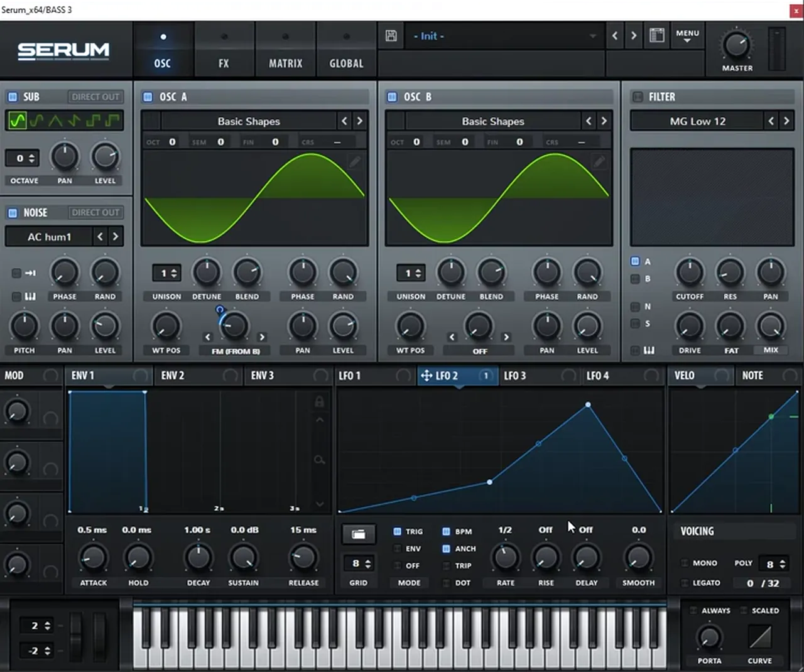Switch to the GLOBAL tab
Viewport: 804px width, 672px height.
(x=346, y=50)
